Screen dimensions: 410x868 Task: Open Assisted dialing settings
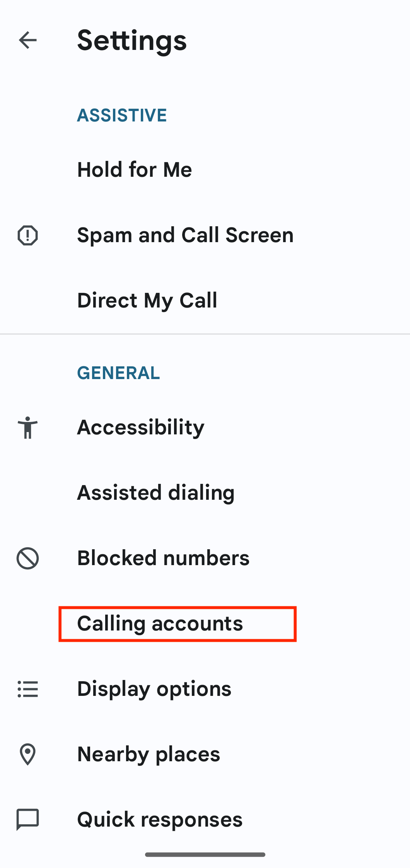155,492
